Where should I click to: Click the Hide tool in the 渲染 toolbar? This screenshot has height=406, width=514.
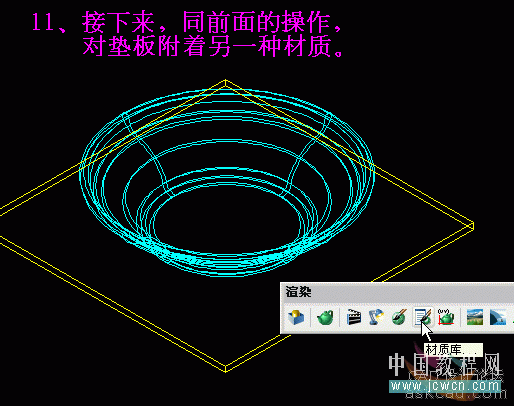(296, 317)
